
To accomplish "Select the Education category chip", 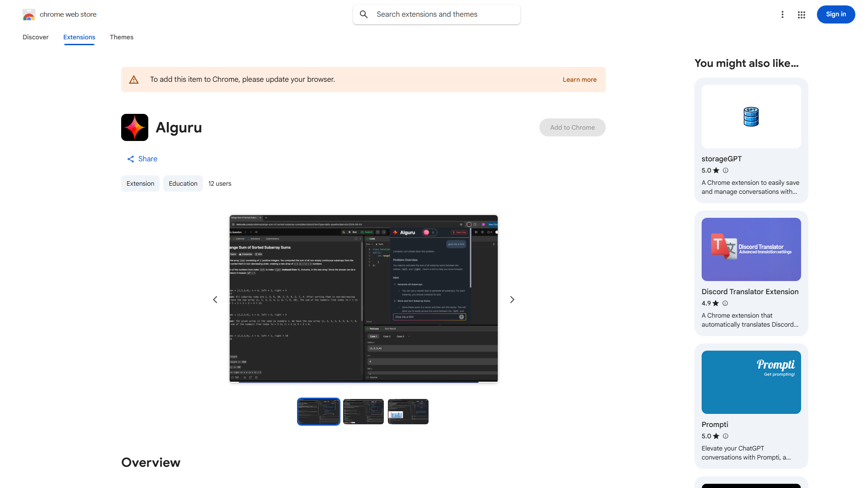I will (x=183, y=183).
